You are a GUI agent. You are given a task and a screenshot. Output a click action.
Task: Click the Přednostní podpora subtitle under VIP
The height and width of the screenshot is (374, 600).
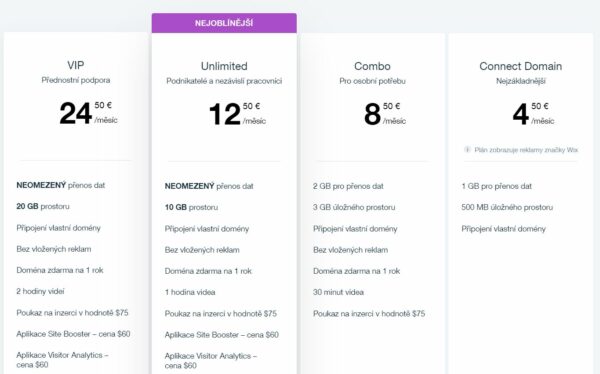point(76,80)
